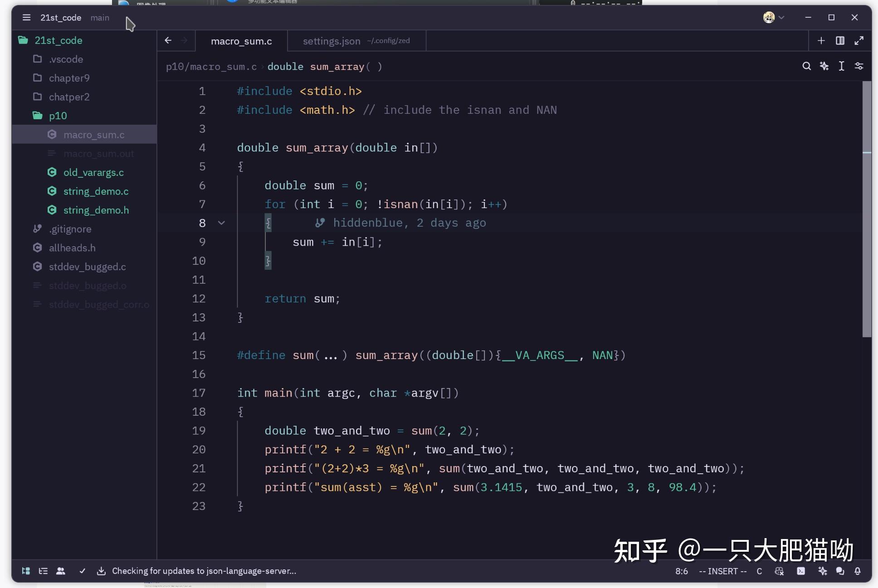Open the user avatar dropdown
878x588 pixels.
[x=772, y=17]
